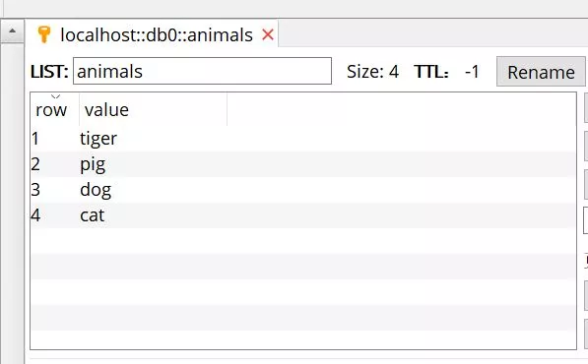Toggle the sort arrow above row
Viewport: 588px width, 364px height.
(55, 96)
